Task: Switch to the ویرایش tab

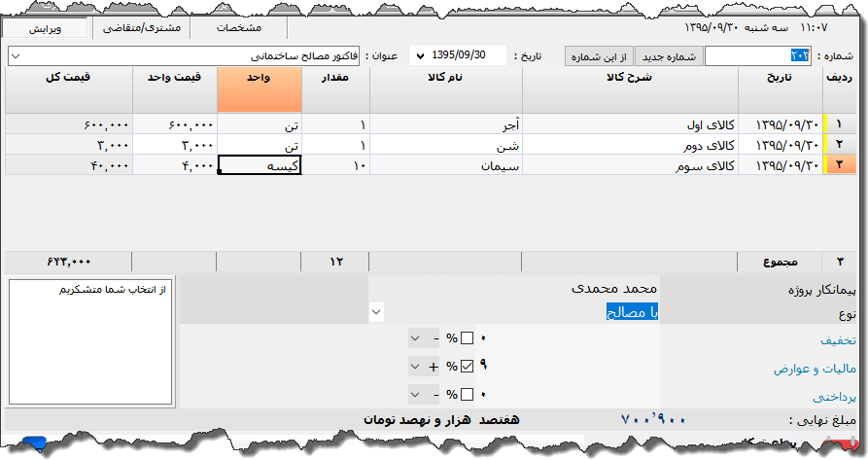Action: 45,28
